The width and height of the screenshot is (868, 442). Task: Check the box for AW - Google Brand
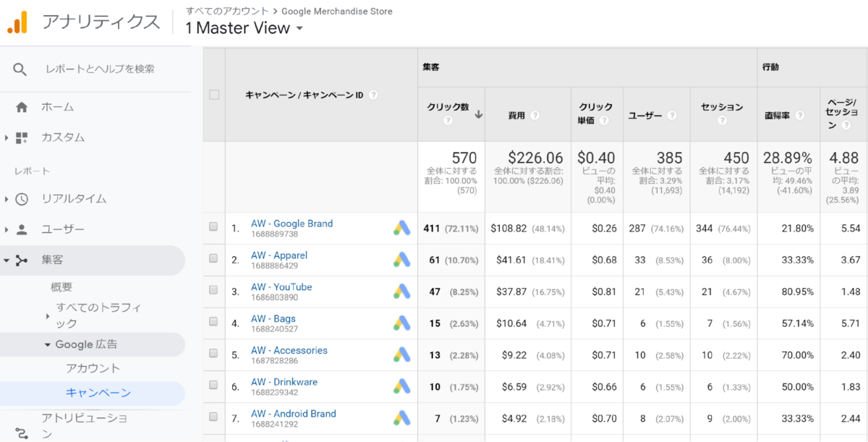pos(213,227)
